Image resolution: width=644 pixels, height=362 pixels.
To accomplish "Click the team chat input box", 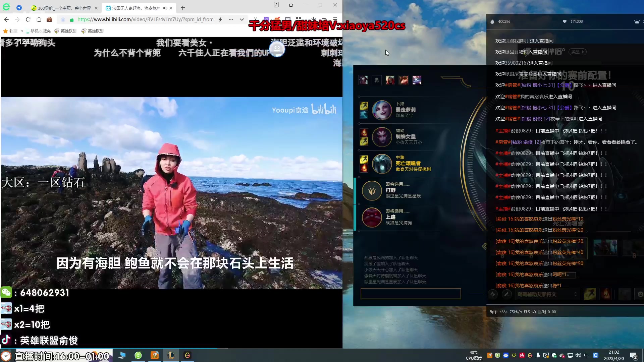I will [411, 294].
